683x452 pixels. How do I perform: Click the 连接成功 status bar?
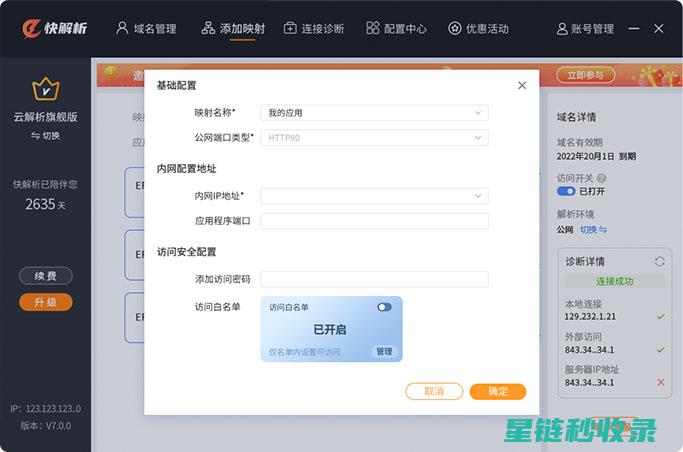pos(615,281)
